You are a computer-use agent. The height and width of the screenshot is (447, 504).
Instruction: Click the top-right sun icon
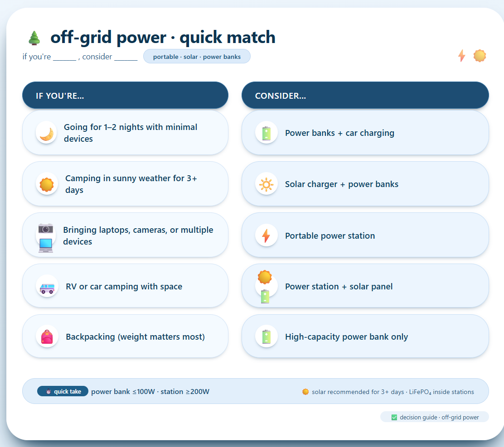[x=480, y=56]
